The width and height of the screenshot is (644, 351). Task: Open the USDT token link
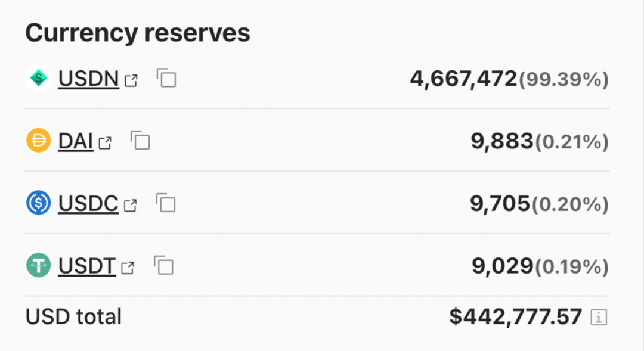(x=86, y=266)
